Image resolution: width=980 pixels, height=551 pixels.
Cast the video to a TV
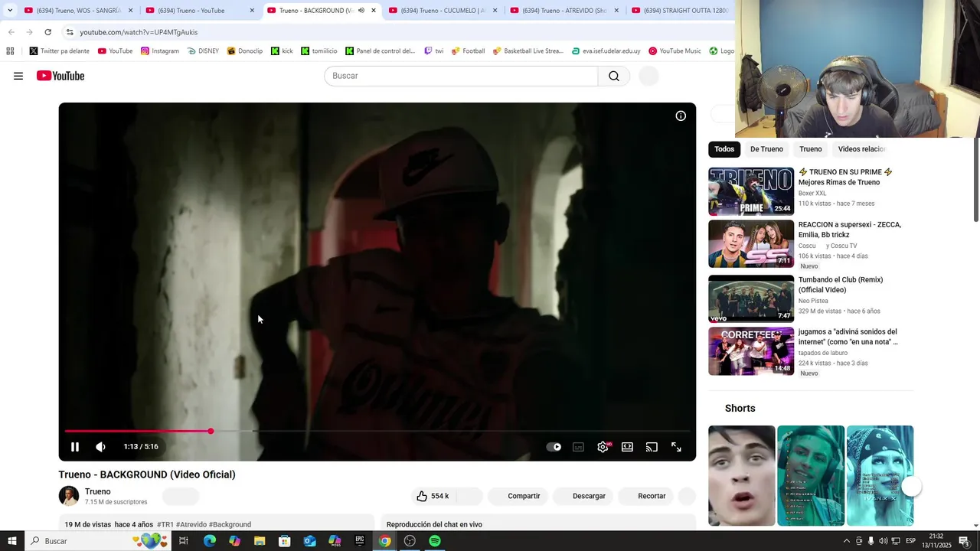[x=652, y=447]
